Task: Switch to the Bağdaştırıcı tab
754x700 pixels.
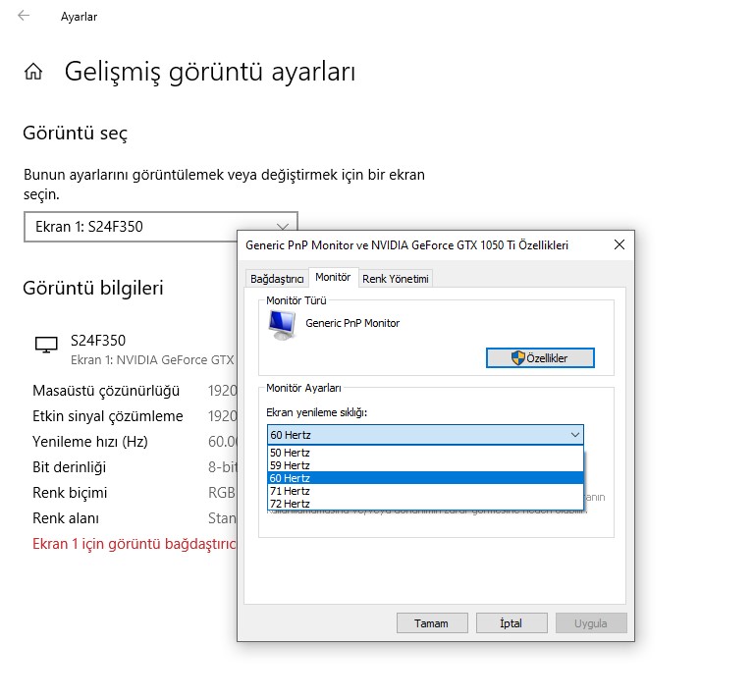Action: (277, 279)
